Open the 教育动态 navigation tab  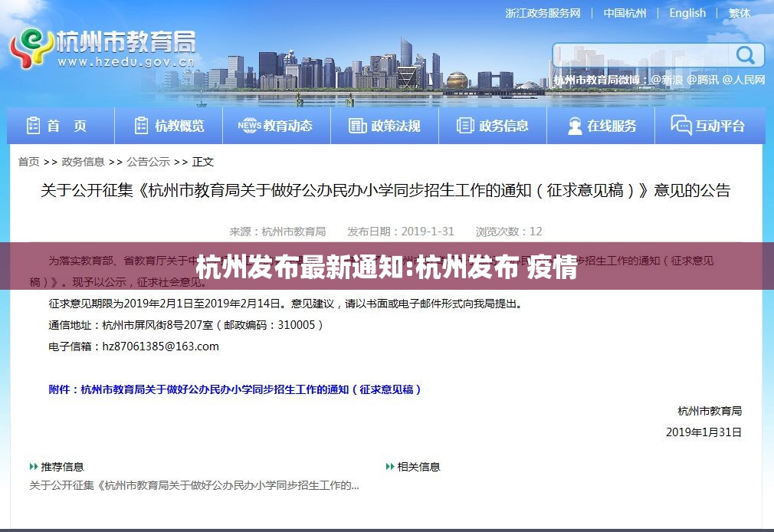tap(277, 126)
